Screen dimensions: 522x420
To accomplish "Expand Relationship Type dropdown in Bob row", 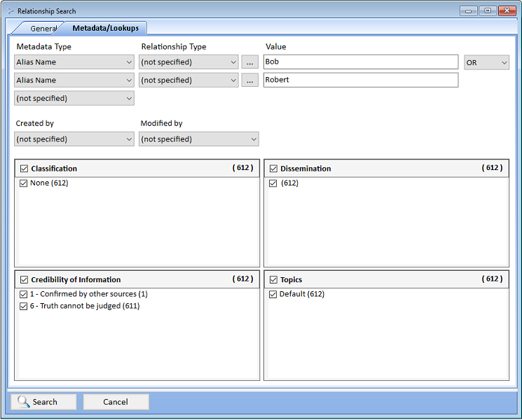I will tap(188, 62).
